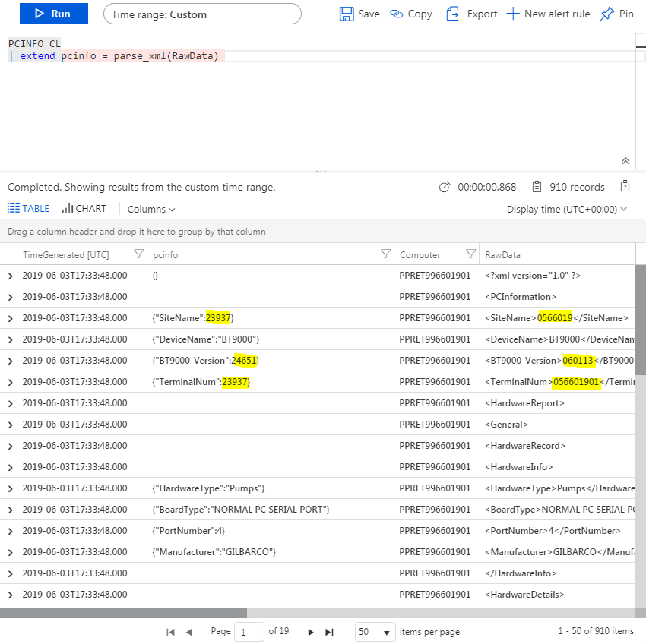Copy the query to clipboard
The image size is (646, 644).
(410, 13)
